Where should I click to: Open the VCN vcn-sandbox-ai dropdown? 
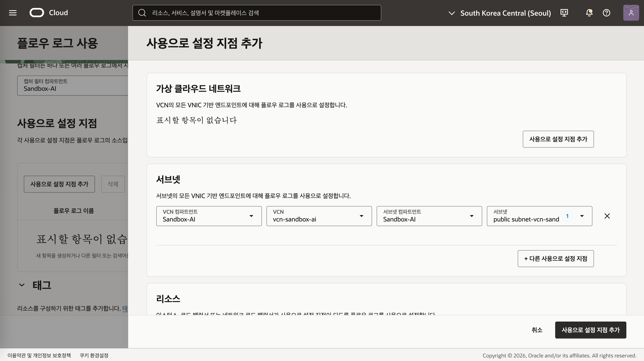[319, 216]
